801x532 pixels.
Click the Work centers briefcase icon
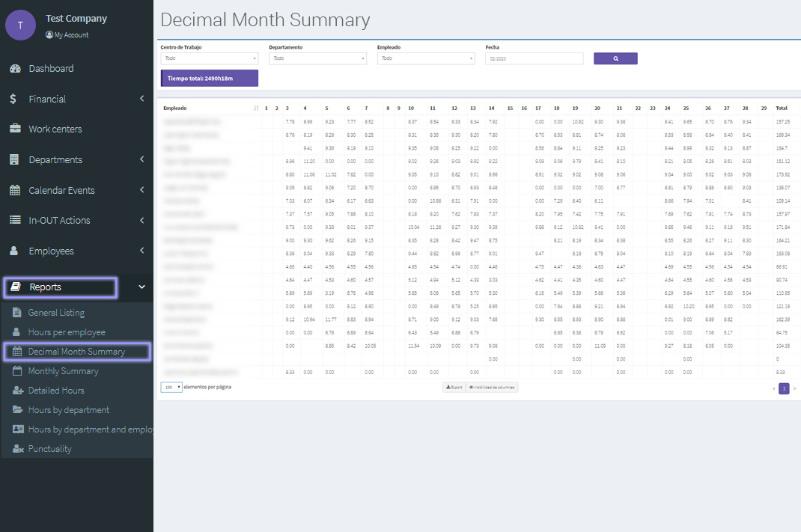pyautogui.click(x=15, y=129)
